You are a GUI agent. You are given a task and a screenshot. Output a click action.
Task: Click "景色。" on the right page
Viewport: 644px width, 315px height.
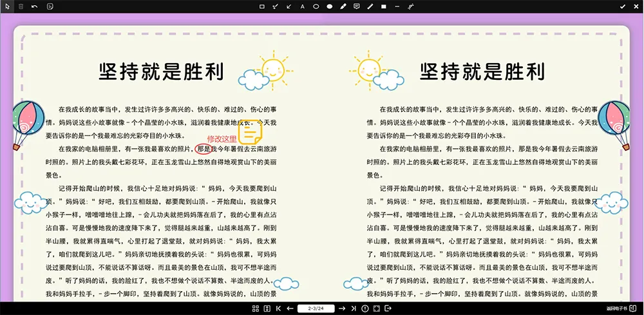point(375,175)
